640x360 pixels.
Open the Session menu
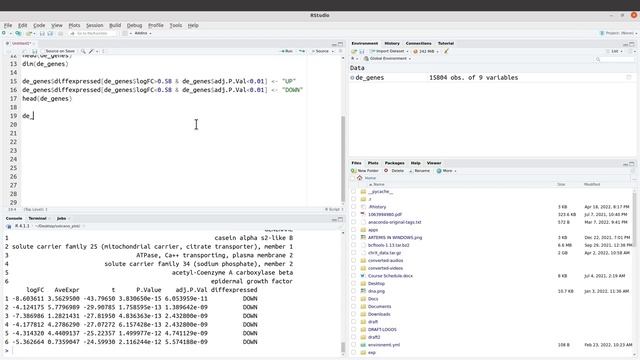[94, 25]
